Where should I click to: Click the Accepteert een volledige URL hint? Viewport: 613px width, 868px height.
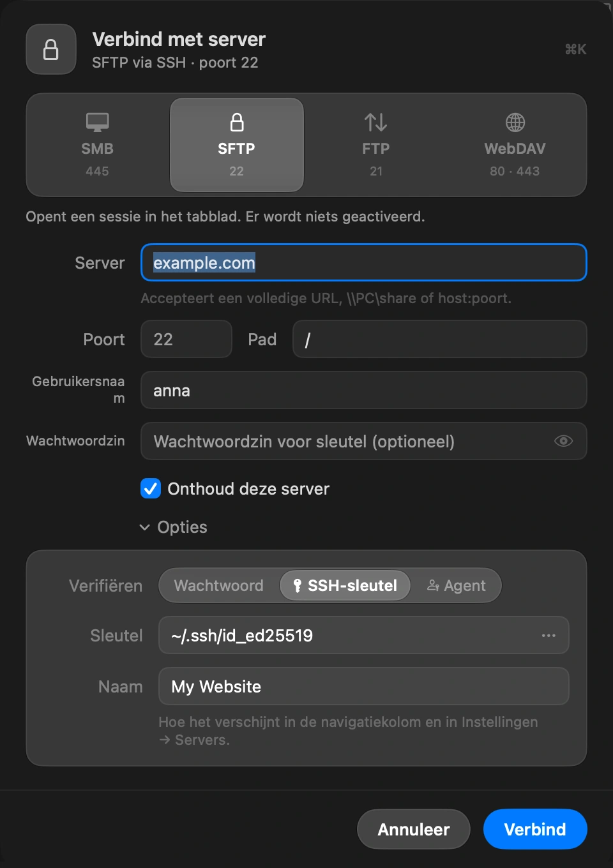point(326,299)
